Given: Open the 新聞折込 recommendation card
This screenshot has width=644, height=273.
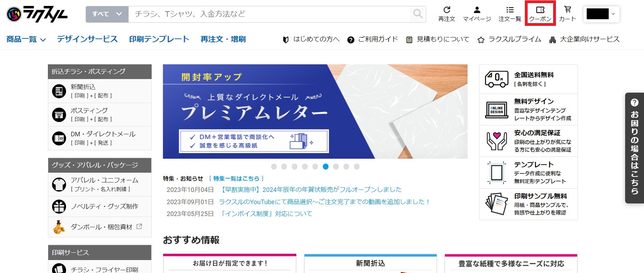Looking at the screenshot, I should coord(370,264).
